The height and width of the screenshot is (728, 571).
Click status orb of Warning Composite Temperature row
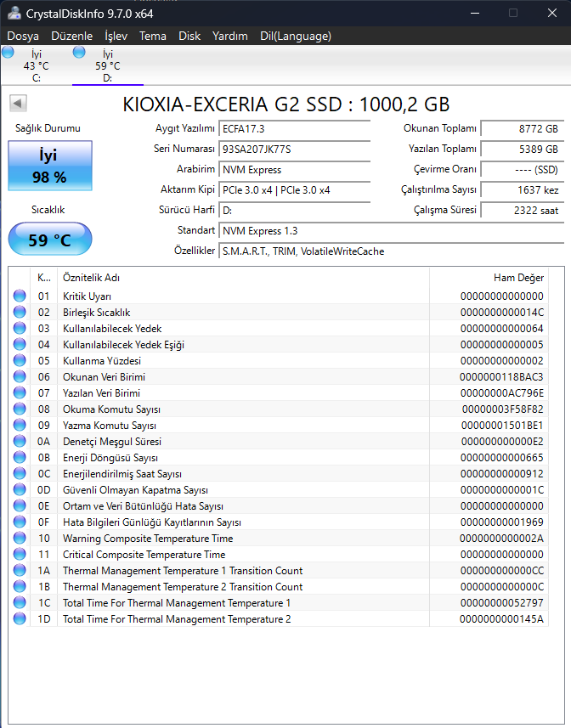20,538
